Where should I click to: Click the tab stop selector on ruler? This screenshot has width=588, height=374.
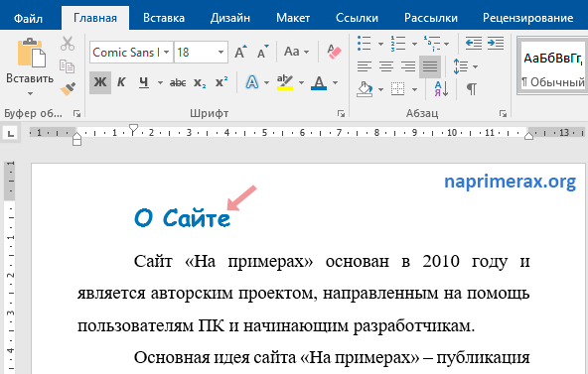click(x=11, y=133)
